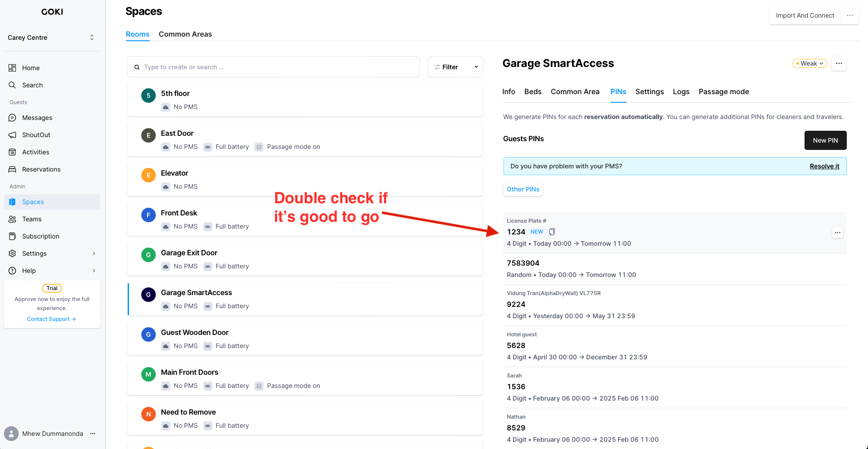Viewport: 868px width, 449px height.
Task: Click Front Desk No PMS cloud icon
Action: click(x=166, y=226)
